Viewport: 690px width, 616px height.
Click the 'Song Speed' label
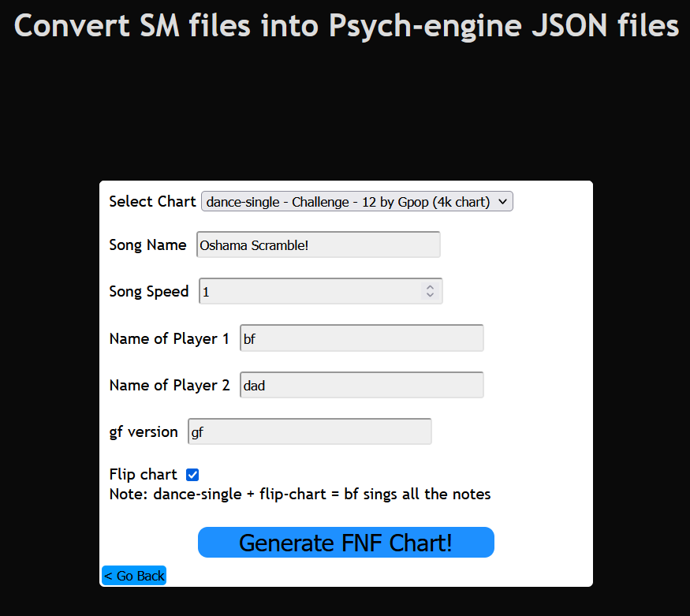pos(149,292)
